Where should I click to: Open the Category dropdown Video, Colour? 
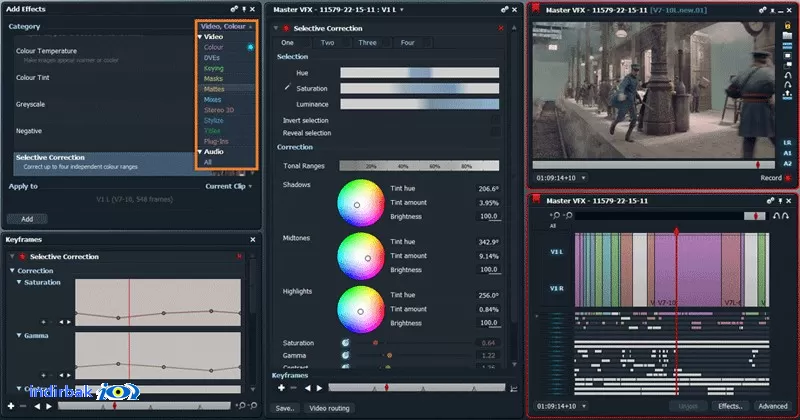[226, 26]
